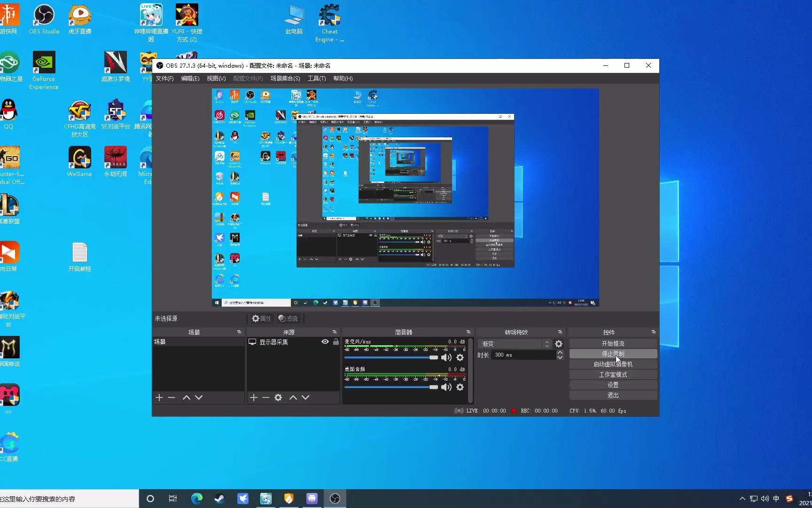Screen dimensions: 812x508
Task: Open the 文件(F) menu
Action: coord(164,79)
